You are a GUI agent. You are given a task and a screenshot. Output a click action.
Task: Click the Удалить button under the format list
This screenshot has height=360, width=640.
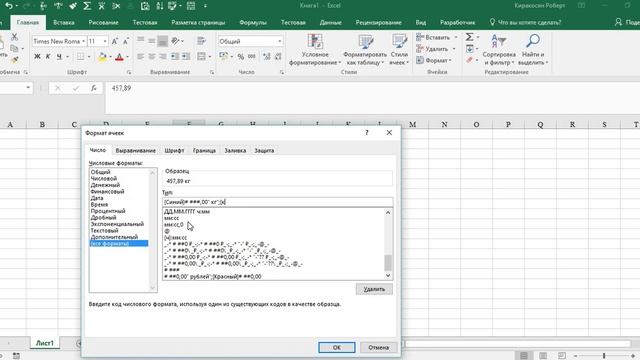pyautogui.click(x=374, y=289)
